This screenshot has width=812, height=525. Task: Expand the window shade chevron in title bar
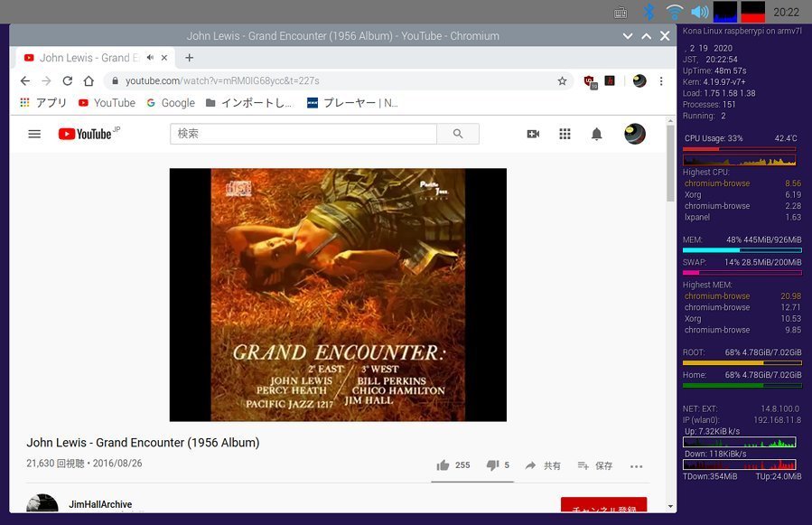pyautogui.click(x=627, y=35)
